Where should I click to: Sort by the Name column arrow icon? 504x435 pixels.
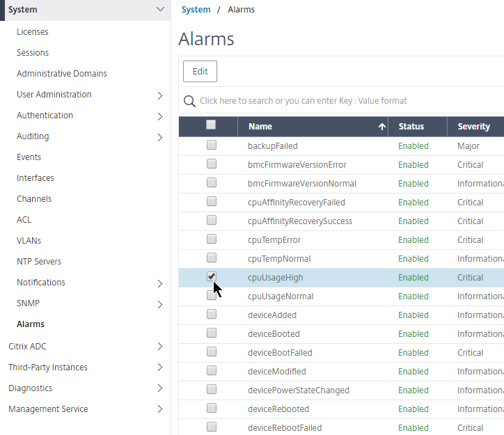382,127
